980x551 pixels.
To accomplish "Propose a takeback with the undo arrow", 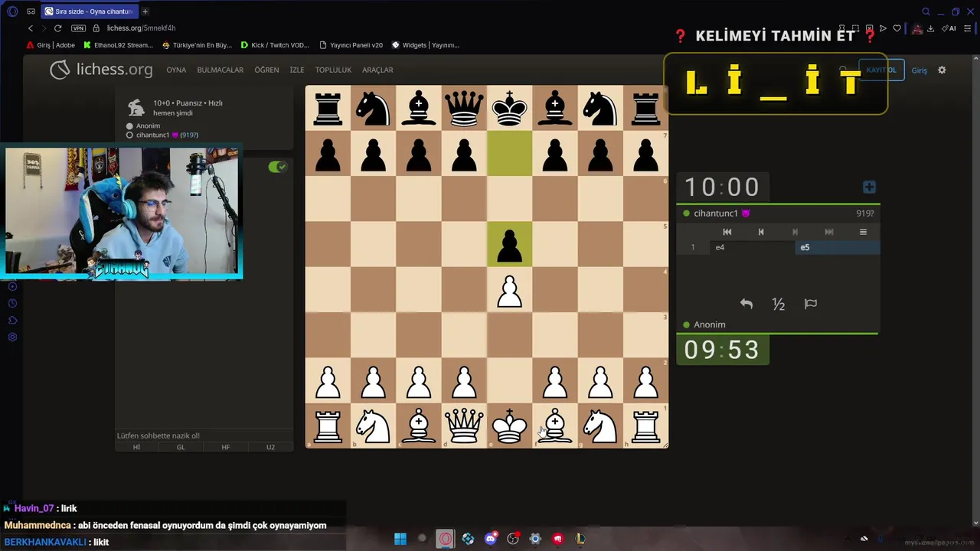I will point(746,305).
